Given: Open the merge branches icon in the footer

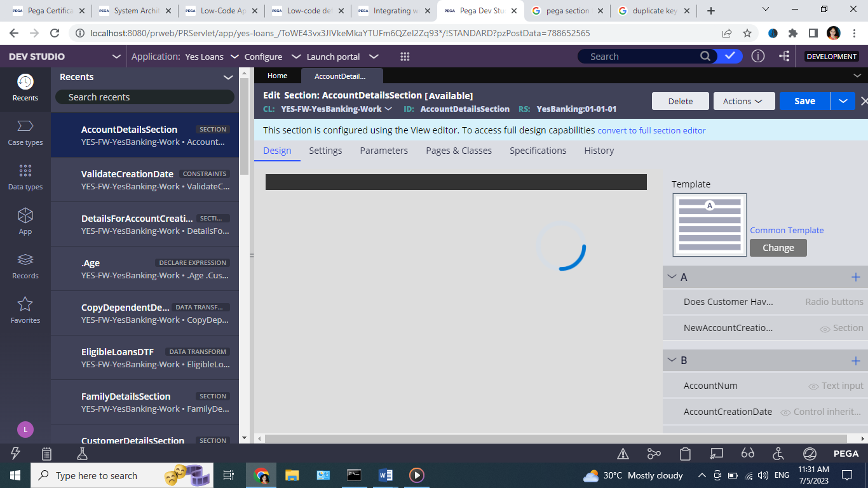Looking at the screenshot, I should point(654,454).
